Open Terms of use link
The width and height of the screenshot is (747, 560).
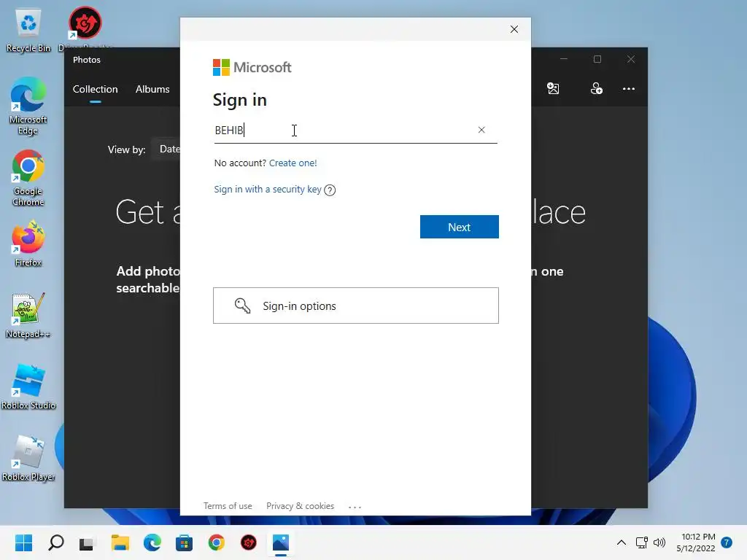pos(228,506)
